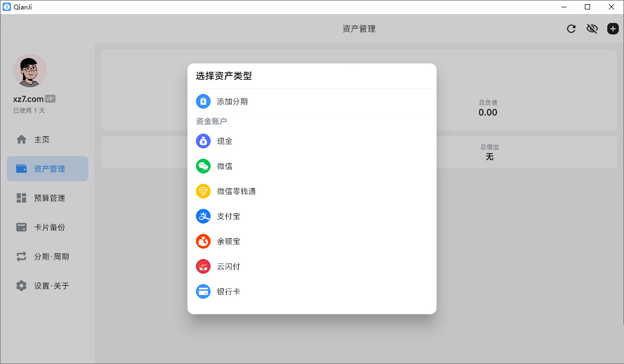This screenshot has height=364, width=624.
Task: Select 银行卡 label in list
Action: [x=228, y=291]
